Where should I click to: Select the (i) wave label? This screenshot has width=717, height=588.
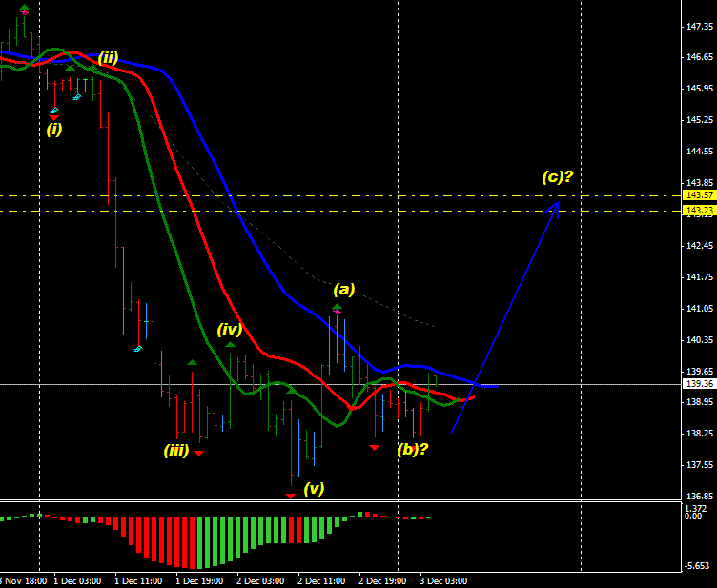[x=54, y=130]
